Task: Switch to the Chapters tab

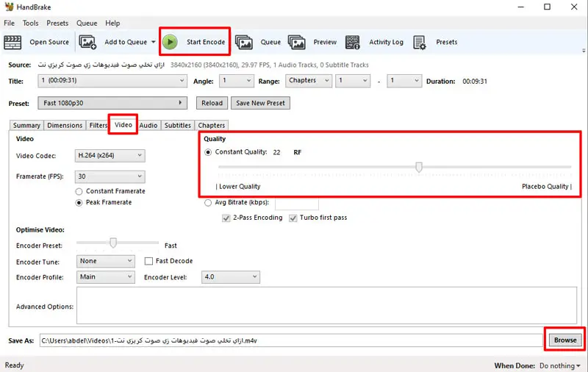Action: pyautogui.click(x=212, y=125)
